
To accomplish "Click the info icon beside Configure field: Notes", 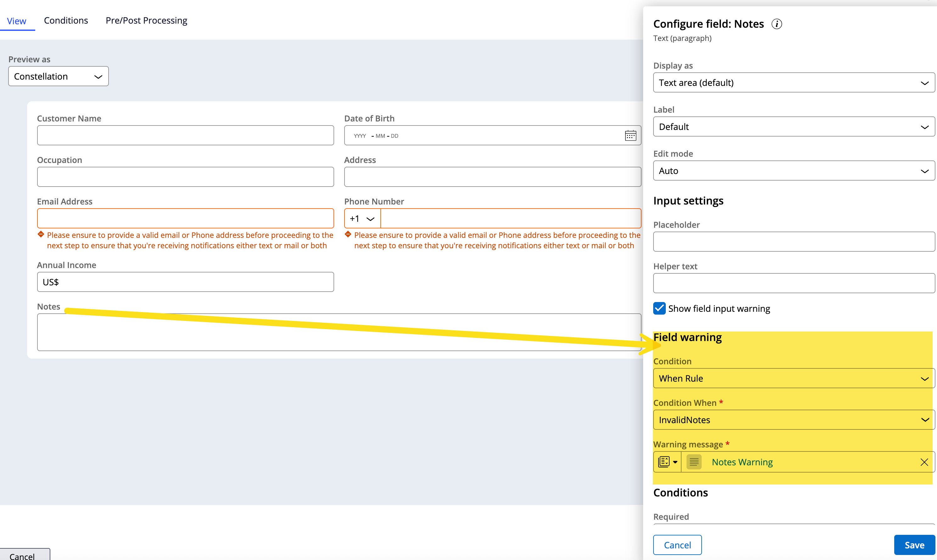I will pos(776,24).
